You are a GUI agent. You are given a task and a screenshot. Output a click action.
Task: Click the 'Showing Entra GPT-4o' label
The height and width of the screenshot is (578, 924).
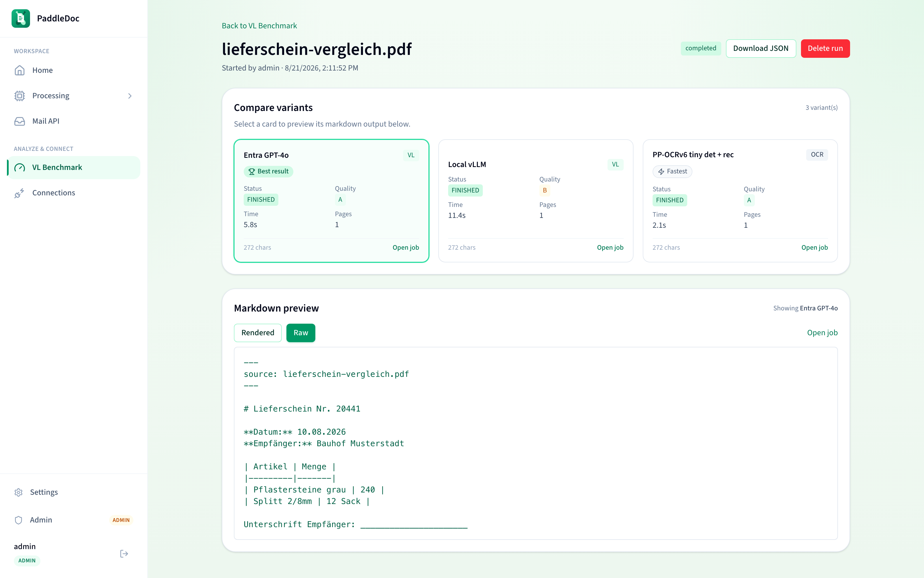coord(805,308)
